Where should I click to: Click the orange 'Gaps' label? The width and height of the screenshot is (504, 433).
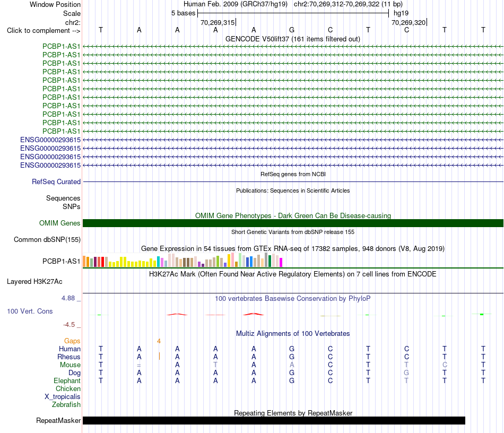(x=72, y=341)
